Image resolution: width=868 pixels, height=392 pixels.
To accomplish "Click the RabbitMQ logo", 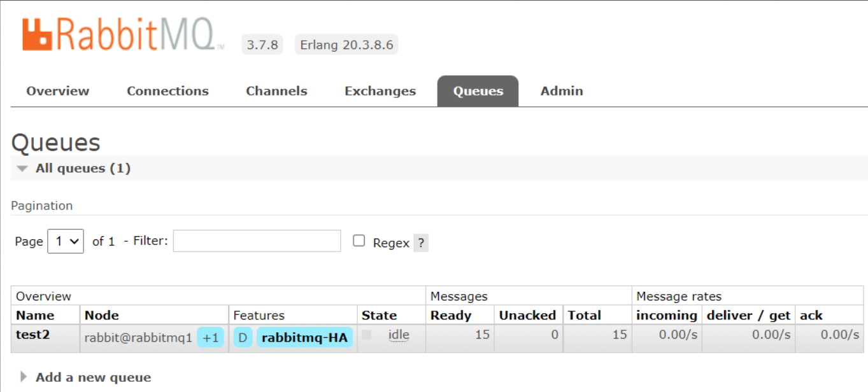I will point(124,34).
